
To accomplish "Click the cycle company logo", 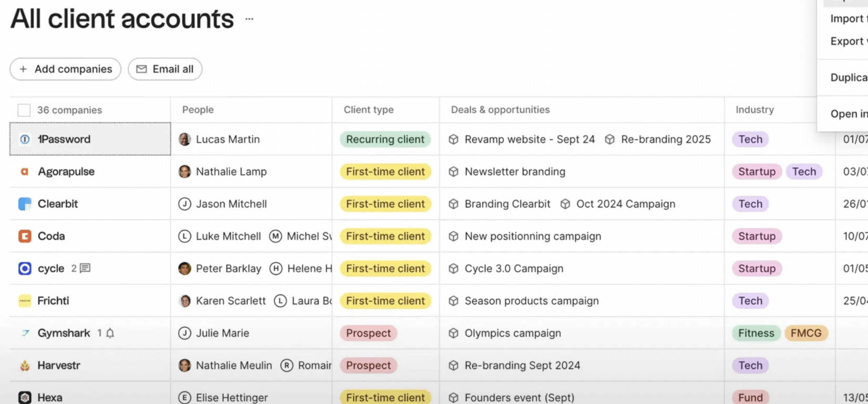I will coord(25,268).
